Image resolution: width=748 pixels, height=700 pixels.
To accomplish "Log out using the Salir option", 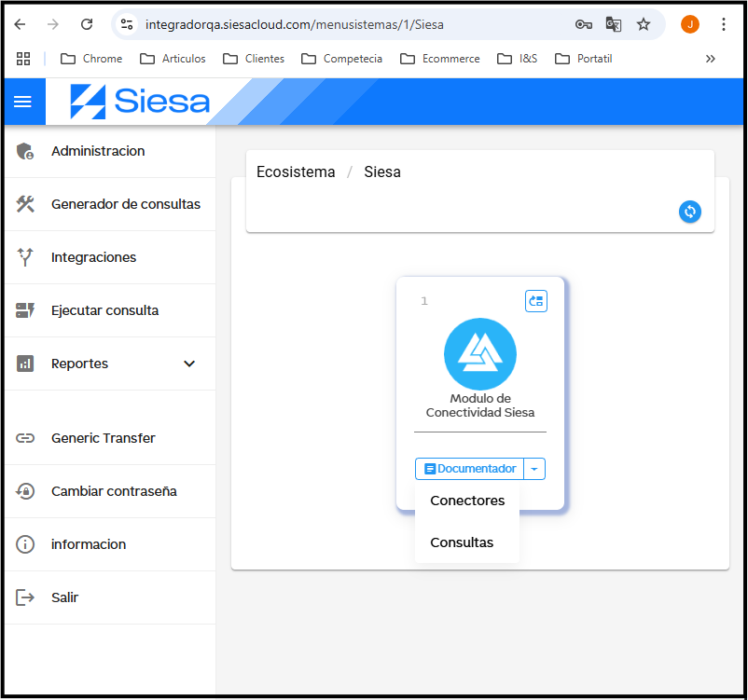I will point(64,597).
